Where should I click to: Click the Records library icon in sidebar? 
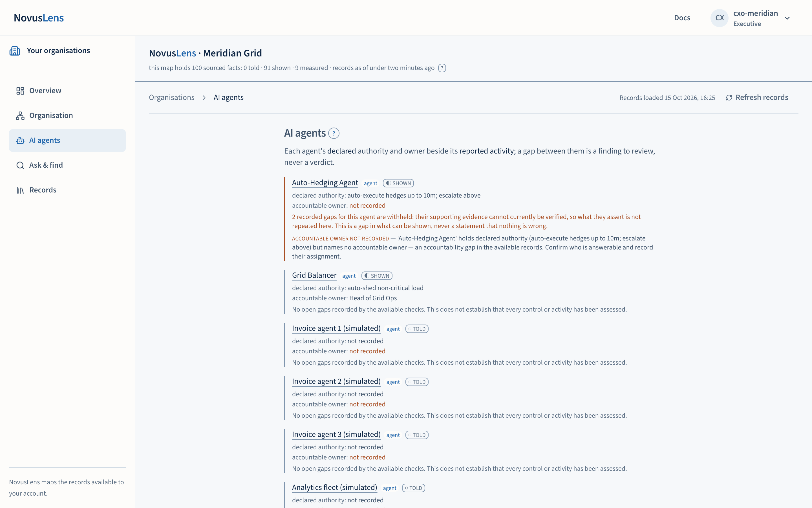click(20, 190)
